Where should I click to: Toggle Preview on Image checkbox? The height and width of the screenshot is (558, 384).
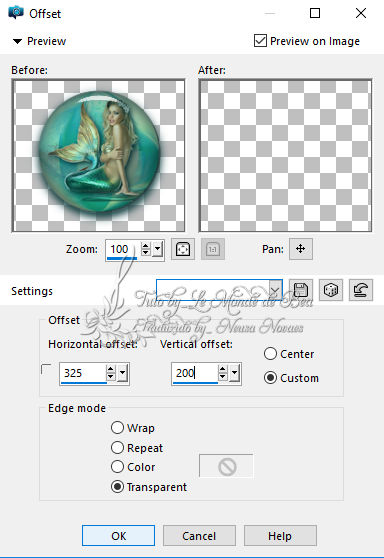point(260,41)
